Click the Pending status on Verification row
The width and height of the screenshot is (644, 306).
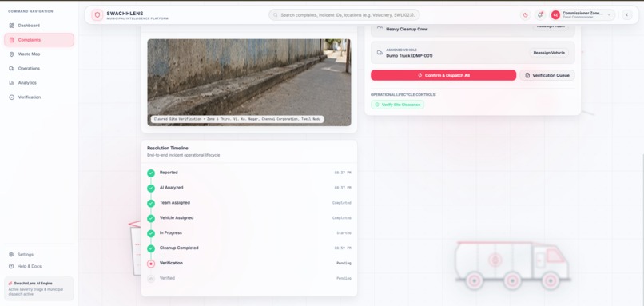(x=344, y=264)
